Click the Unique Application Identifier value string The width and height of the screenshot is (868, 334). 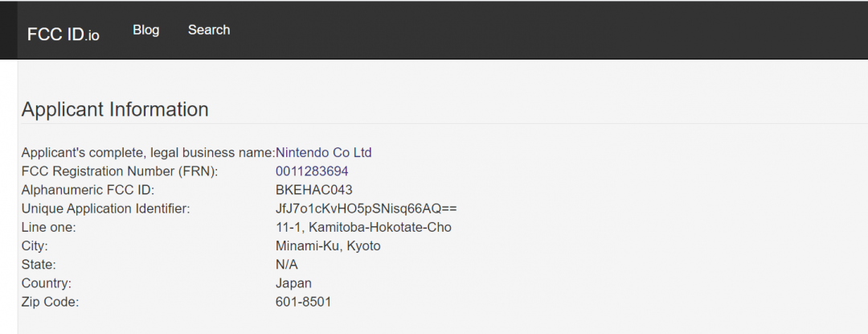[x=366, y=208]
